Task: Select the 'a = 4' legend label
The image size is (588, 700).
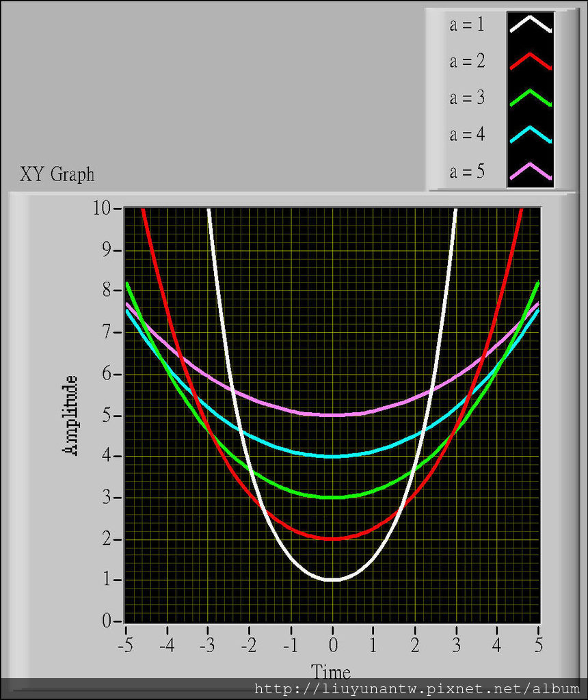Action: coord(467,134)
